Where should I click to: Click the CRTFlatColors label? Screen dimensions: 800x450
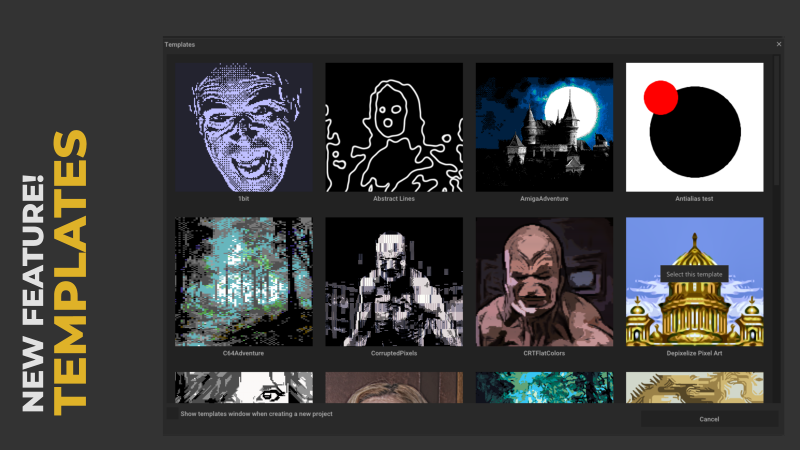544,353
